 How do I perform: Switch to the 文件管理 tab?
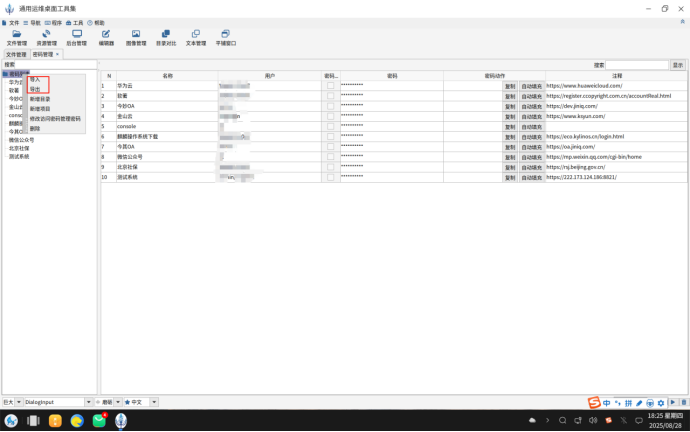click(16, 55)
